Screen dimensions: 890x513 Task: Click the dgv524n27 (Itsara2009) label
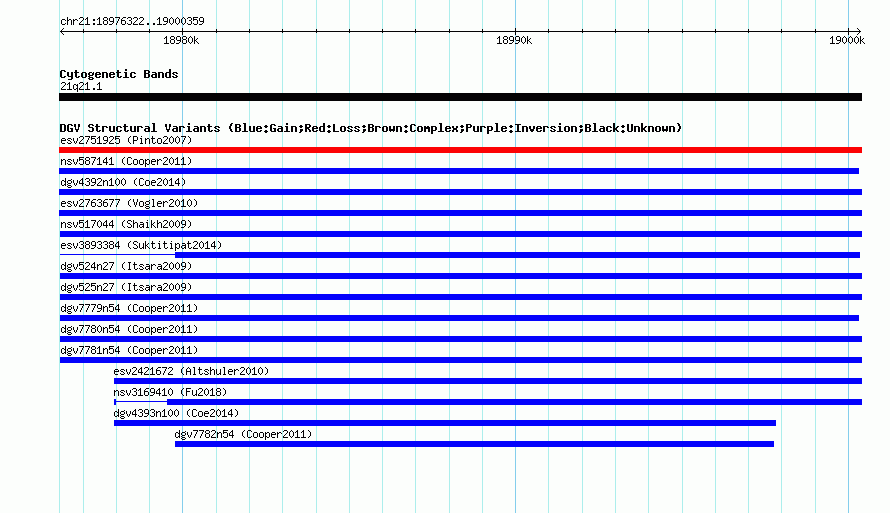click(x=126, y=266)
